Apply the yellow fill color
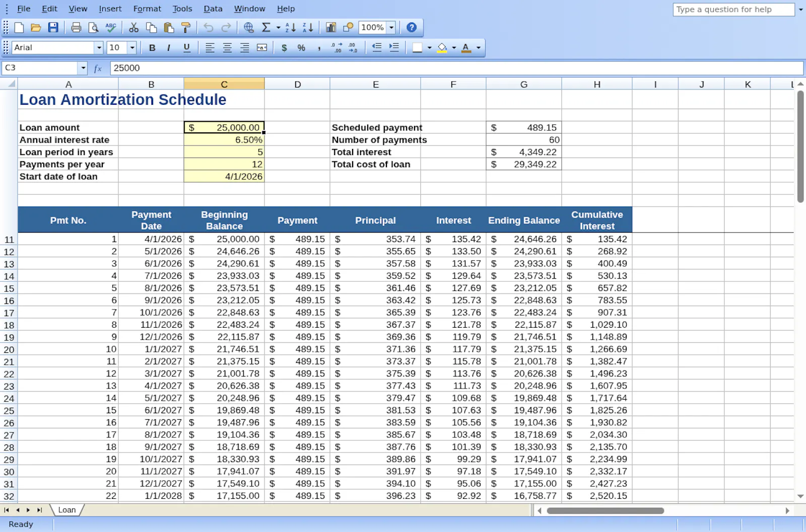Image resolution: width=806 pixels, height=532 pixels. click(x=442, y=48)
